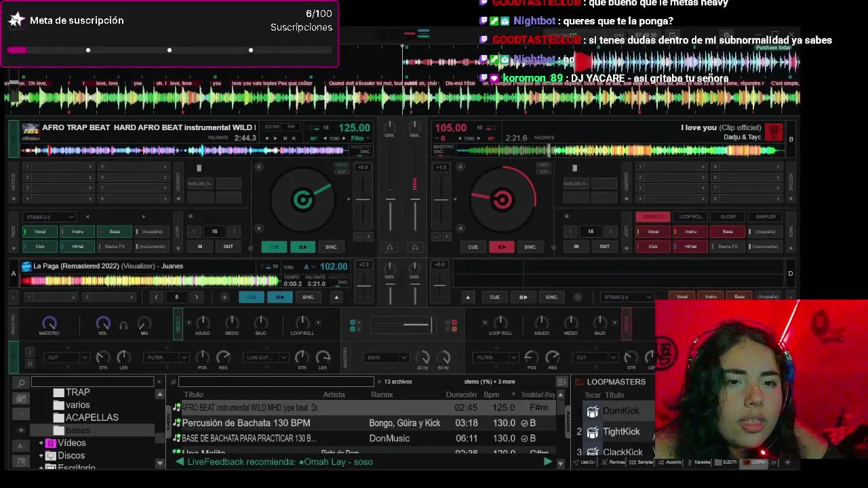Switch right deck pads to SAMPLER

(766, 217)
